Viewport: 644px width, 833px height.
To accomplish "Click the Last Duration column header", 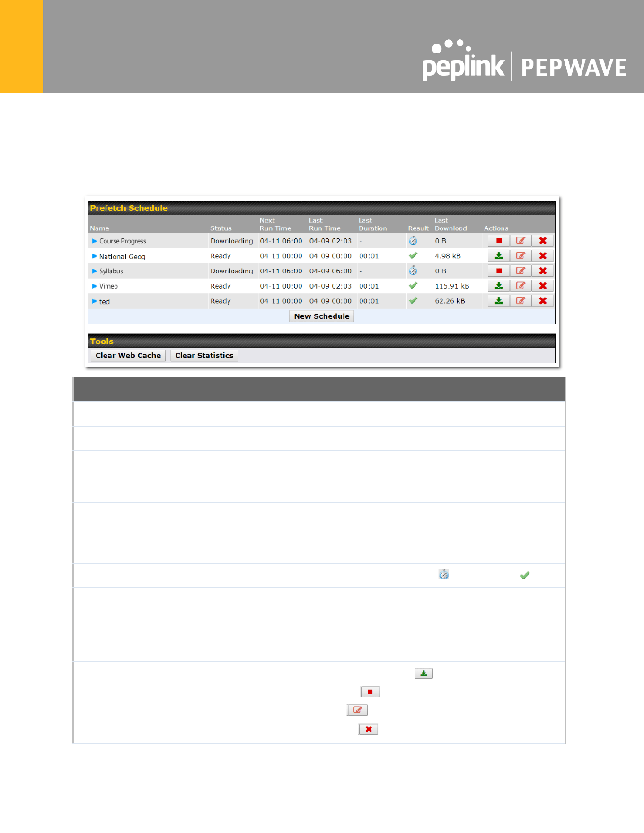I will pos(373,224).
